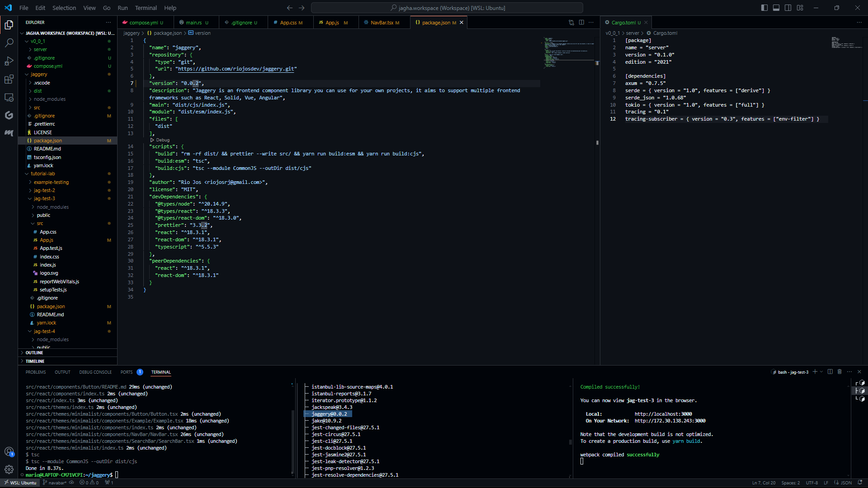This screenshot has height=488, width=868.
Task: Open the Extensions view
Action: point(9,80)
